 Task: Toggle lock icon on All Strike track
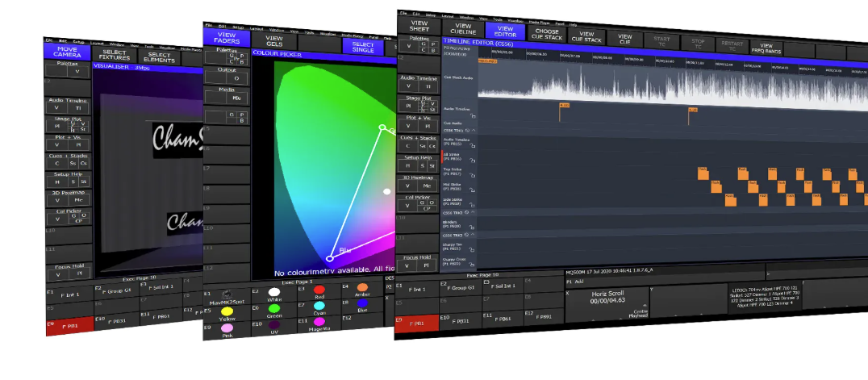[474, 160]
